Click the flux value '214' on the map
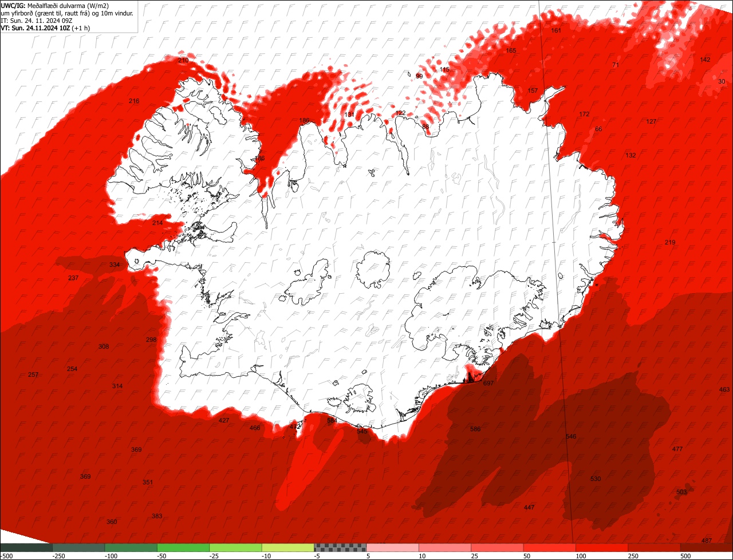The height and width of the screenshot is (560, 733). 157,223
